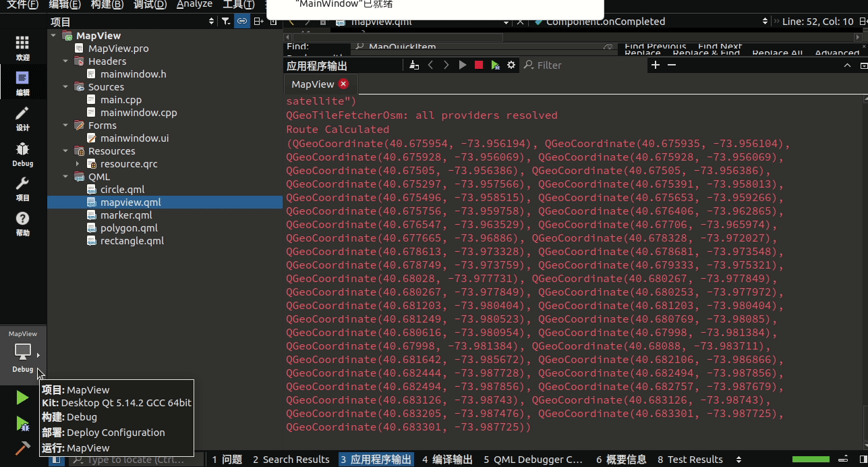Open the 编辑(E) menu

[65, 5]
